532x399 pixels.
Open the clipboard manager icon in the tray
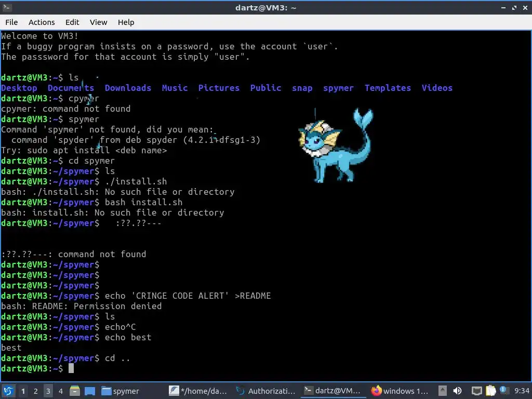point(490,391)
